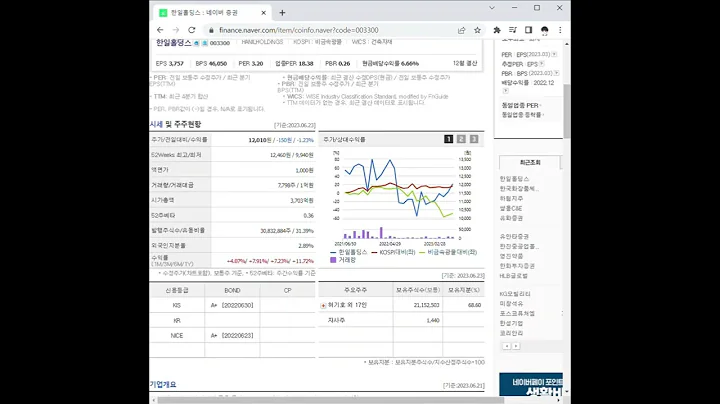
Task: Share this page via share icon
Action: click(x=461, y=30)
